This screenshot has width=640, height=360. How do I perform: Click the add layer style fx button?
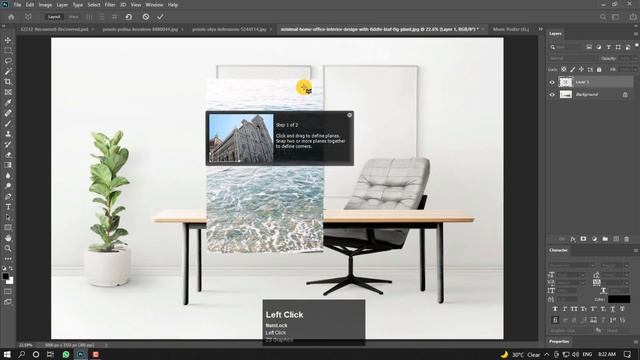(x=573, y=239)
